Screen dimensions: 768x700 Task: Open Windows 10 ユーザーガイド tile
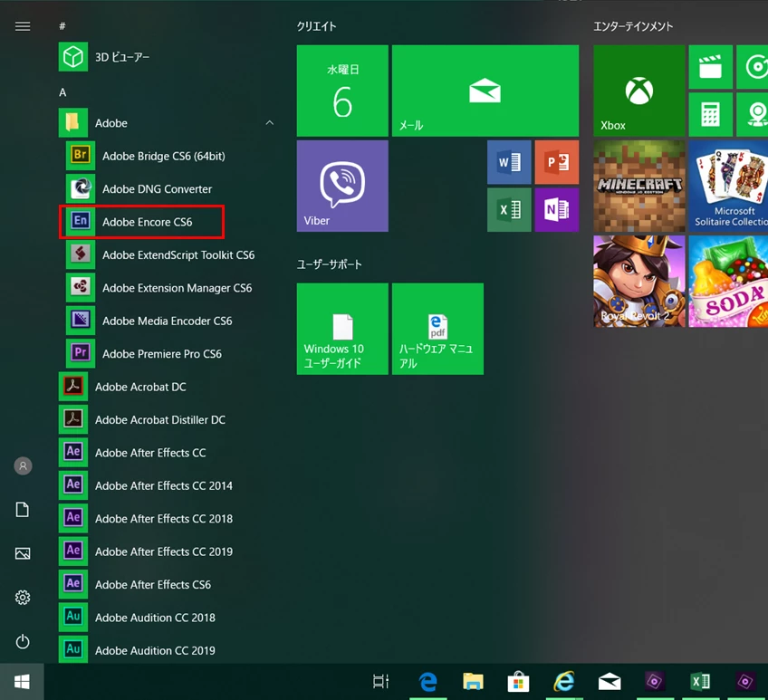(342, 329)
